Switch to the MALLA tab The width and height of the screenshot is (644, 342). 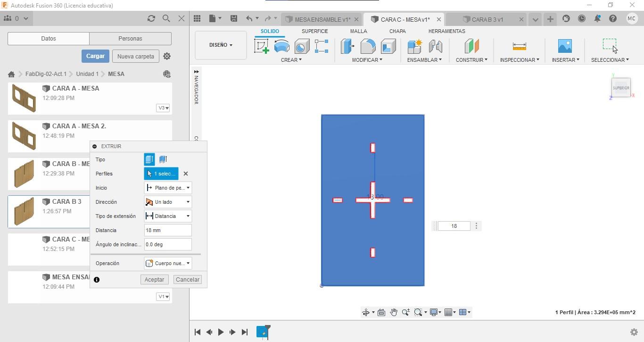click(x=359, y=31)
